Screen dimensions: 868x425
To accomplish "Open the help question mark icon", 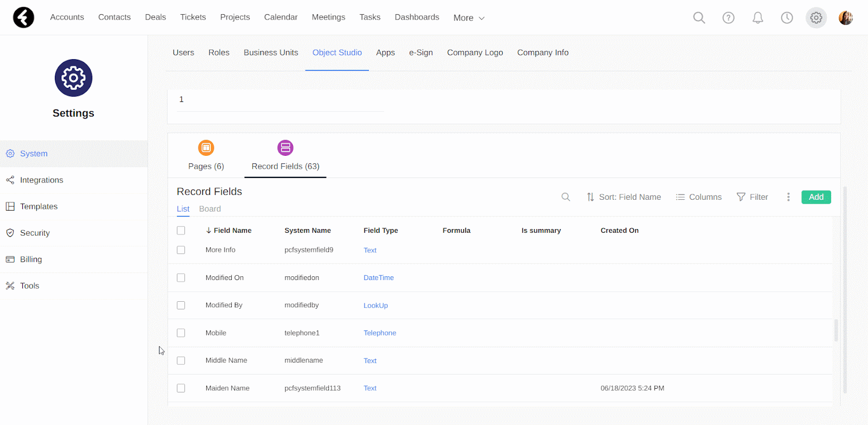I will click(729, 18).
